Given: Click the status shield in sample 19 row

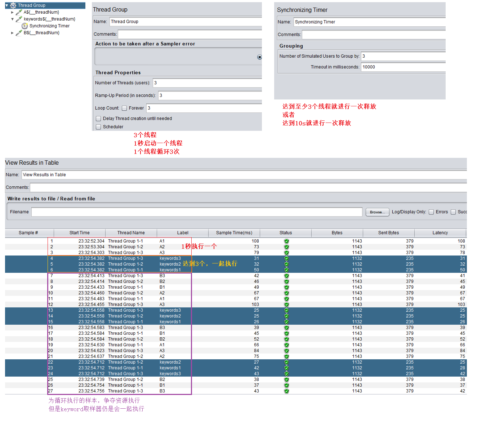Looking at the screenshot, I should 286,345.
